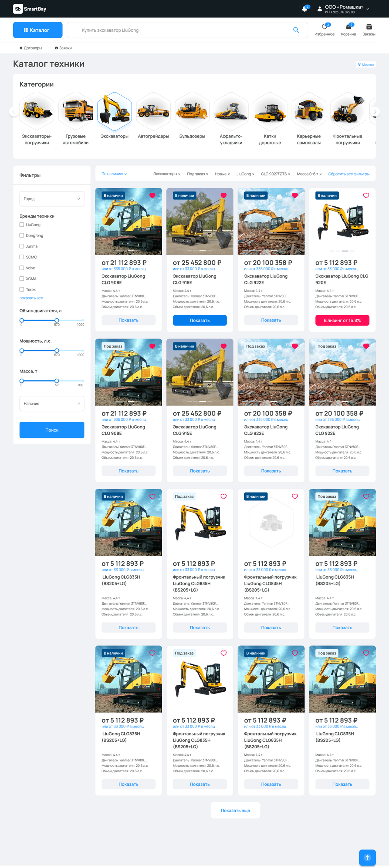Select the Асфальтоукладчики category icon
The width and height of the screenshot is (389, 868).
pos(231,111)
